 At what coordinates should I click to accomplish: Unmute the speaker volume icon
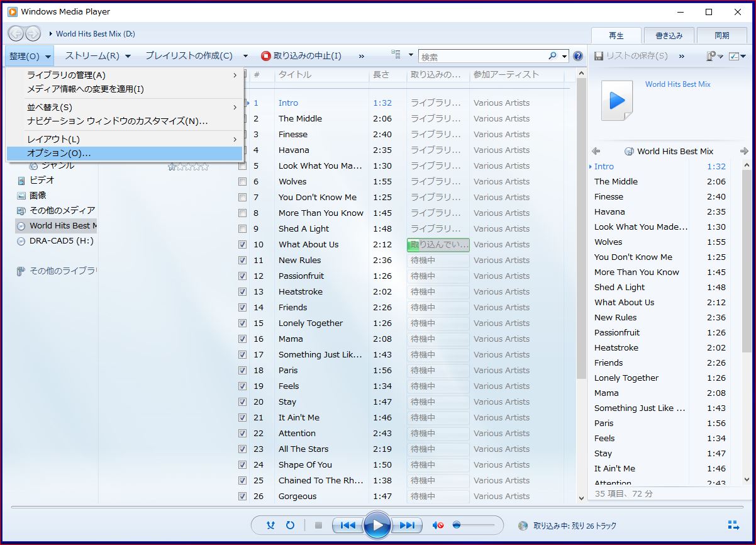(x=438, y=525)
